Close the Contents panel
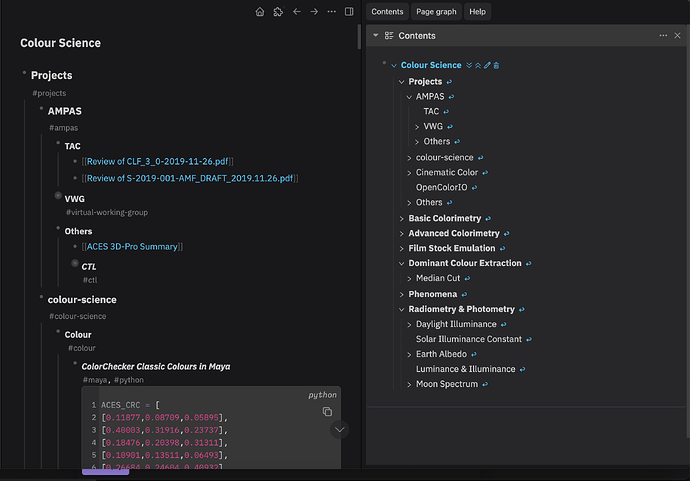 (x=677, y=36)
